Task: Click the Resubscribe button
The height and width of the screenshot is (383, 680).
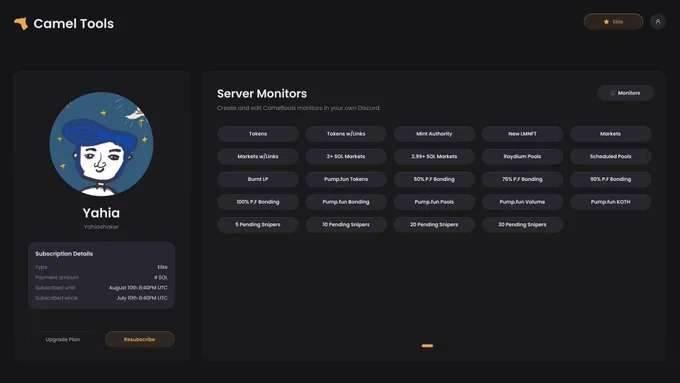Action: pos(140,339)
